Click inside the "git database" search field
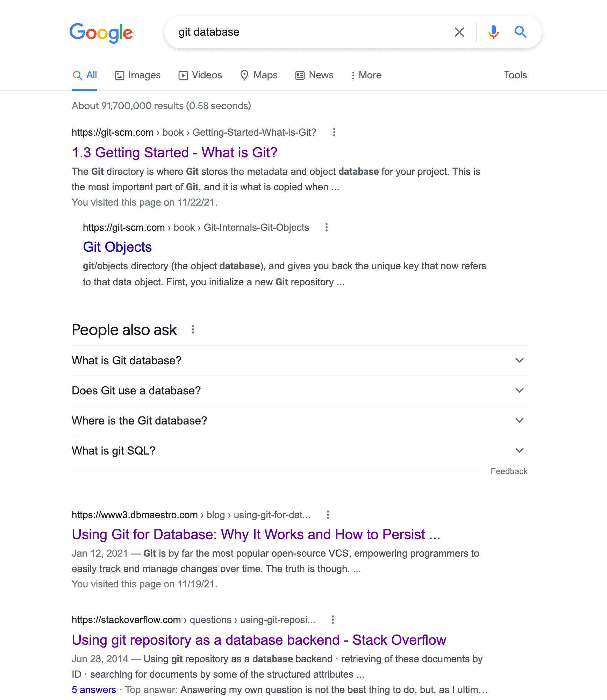Viewport: 607px width, 700px height. click(x=308, y=32)
